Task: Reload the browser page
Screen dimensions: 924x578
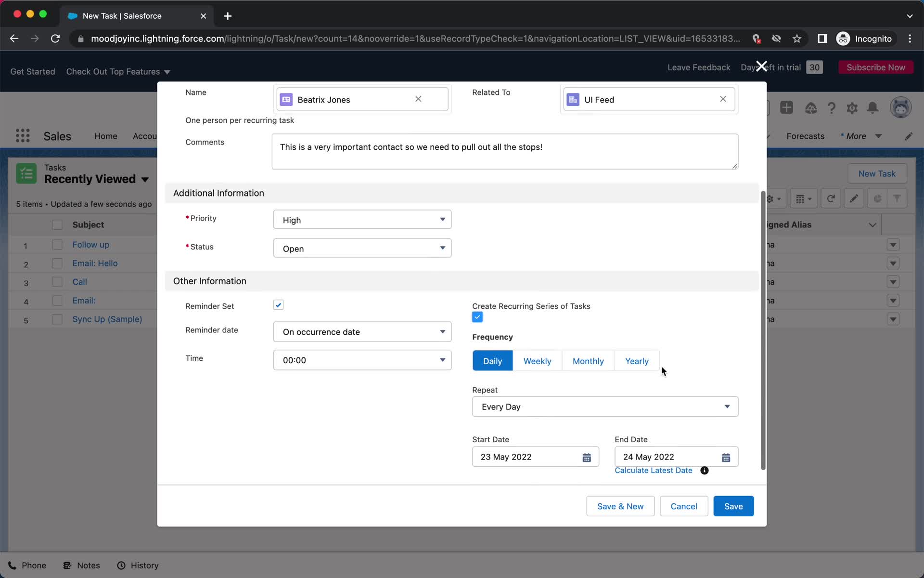Action: [x=55, y=39]
